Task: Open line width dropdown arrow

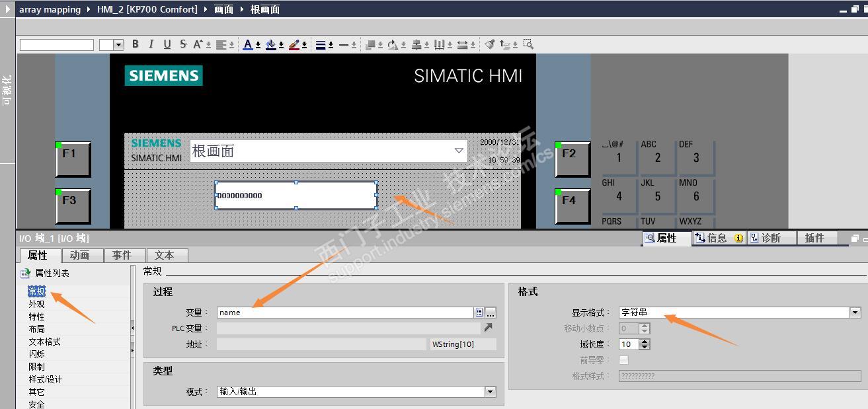Action: [x=331, y=45]
